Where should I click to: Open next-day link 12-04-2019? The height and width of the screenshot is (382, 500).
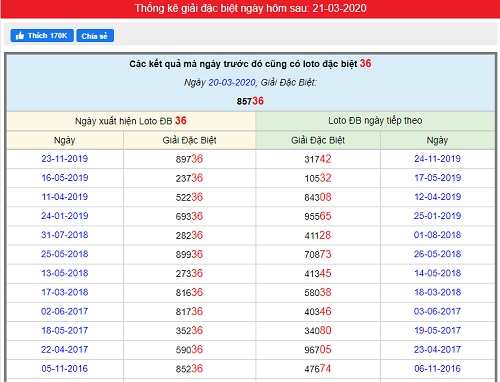pyautogui.click(x=437, y=197)
